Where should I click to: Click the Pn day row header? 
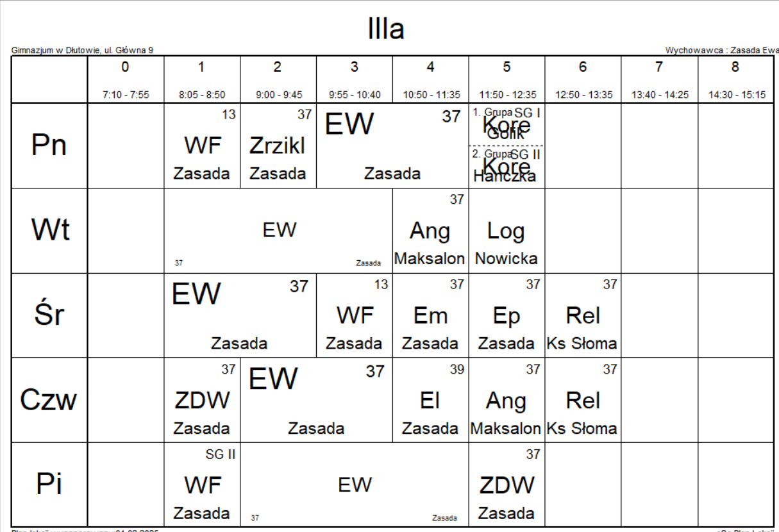pos(49,145)
